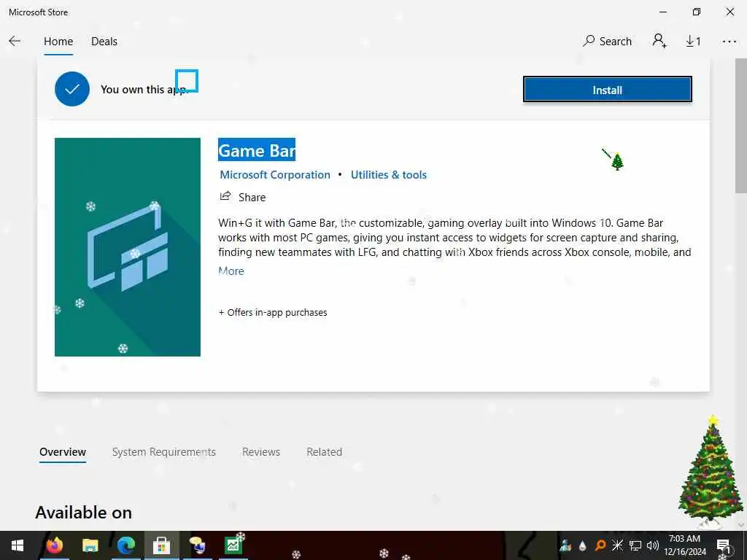Share the Game Bar app

point(242,197)
